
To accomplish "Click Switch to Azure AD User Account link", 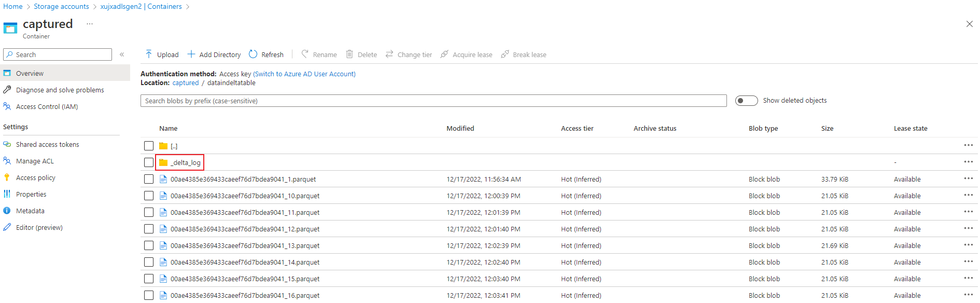I will pos(304,74).
